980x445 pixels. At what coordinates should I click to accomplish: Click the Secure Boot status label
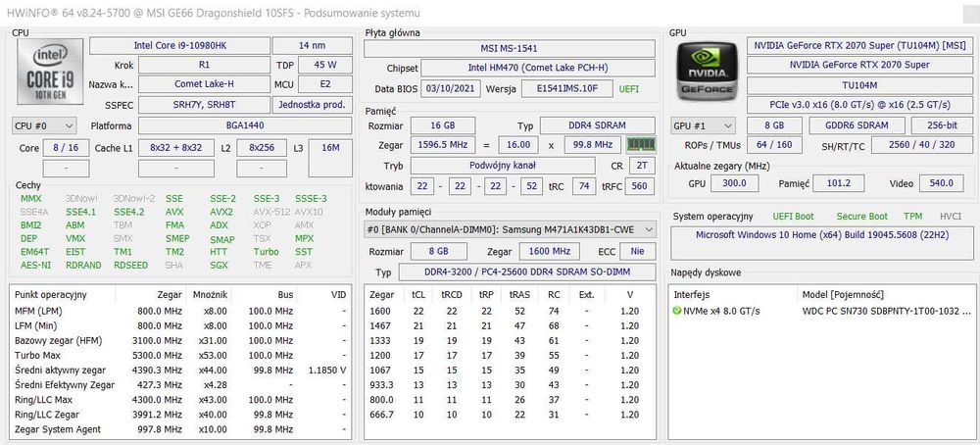pyautogui.click(x=861, y=217)
